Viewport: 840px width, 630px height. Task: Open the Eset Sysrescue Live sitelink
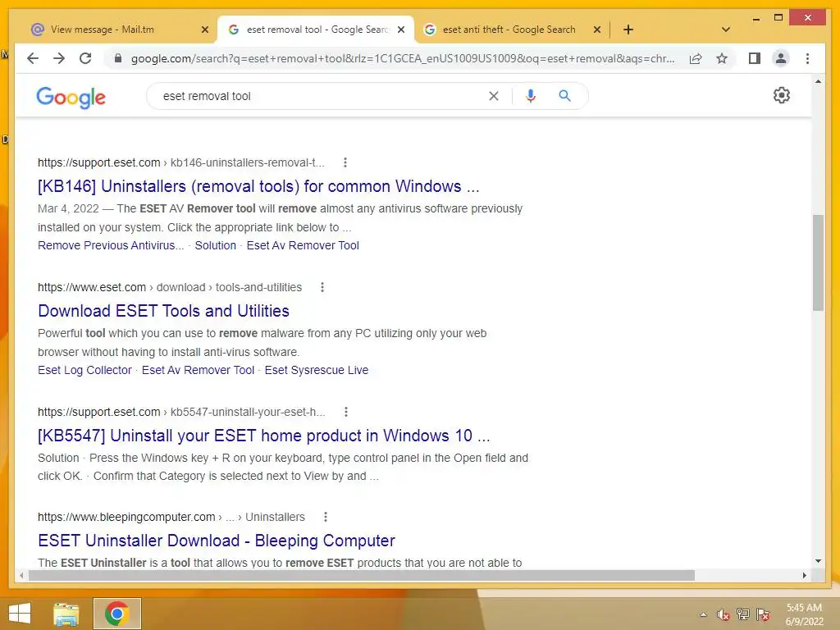317,370
